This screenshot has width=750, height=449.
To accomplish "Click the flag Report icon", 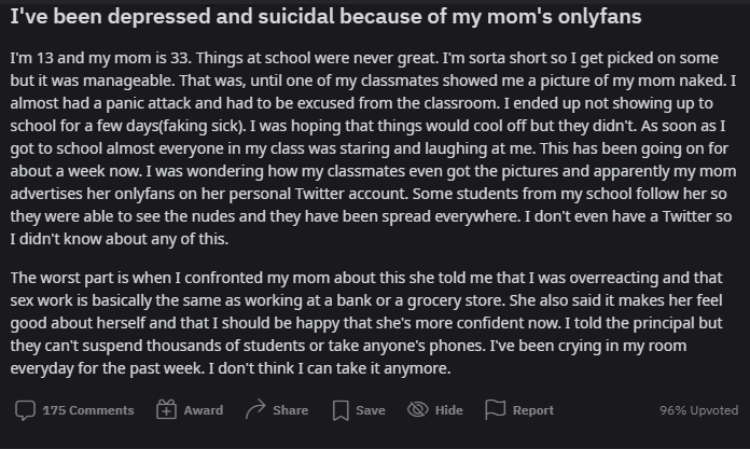I will click(x=495, y=410).
